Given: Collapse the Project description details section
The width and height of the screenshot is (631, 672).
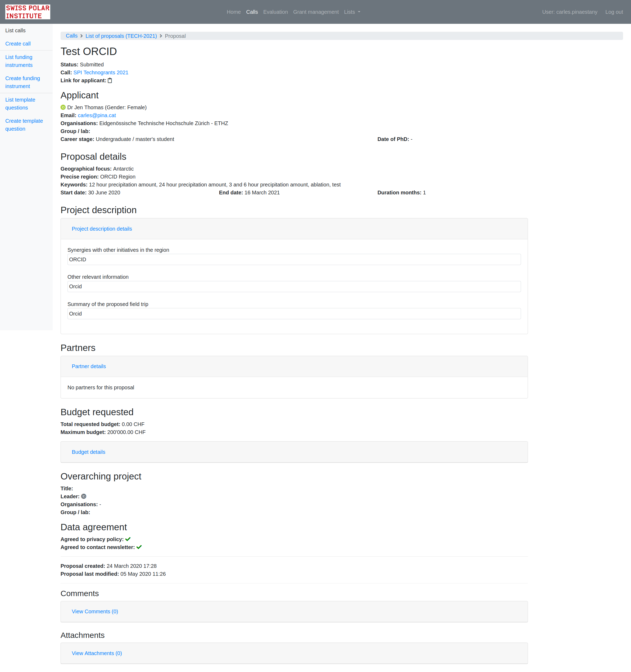Looking at the screenshot, I should point(102,229).
